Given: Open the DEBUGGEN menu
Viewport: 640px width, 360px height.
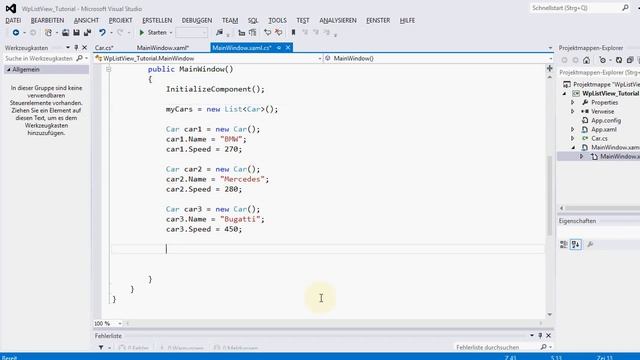Looking at the screenshot, I should 197,20.
